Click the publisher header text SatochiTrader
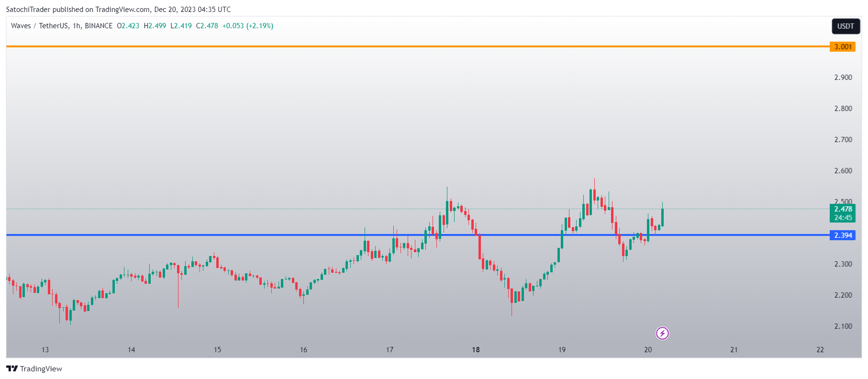The width and height of the screenshot is (868, 379). tap(28, 9)
